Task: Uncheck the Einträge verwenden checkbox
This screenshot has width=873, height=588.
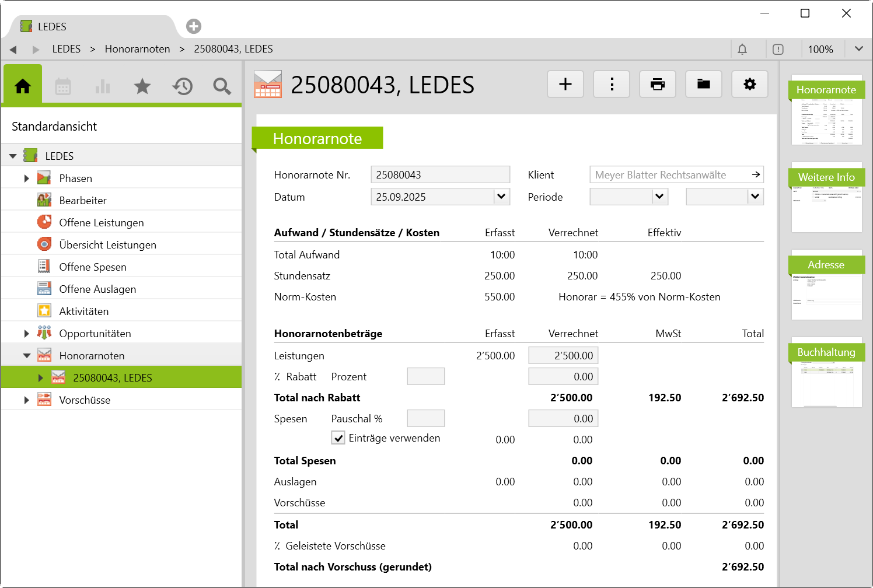Action: (338, 438)
